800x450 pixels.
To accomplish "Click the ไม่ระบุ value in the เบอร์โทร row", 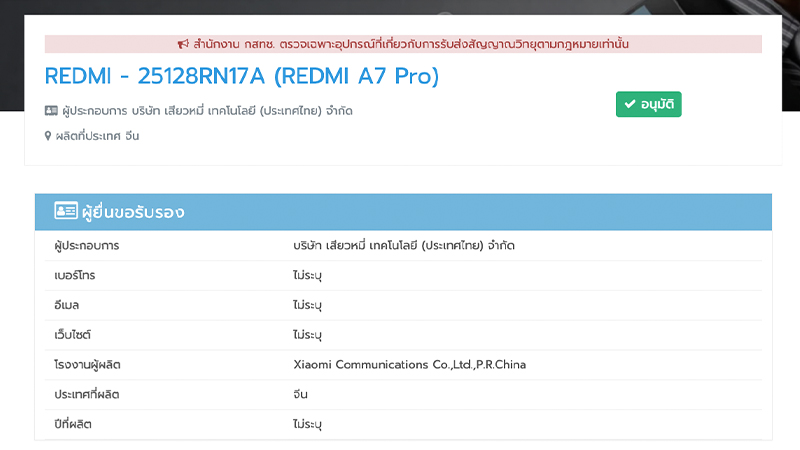I will point(307,276).
